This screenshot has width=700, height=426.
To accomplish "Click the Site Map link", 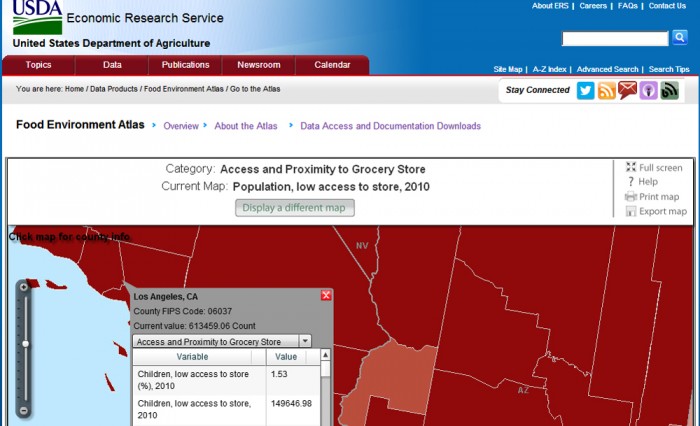I will pyautogui.click(x=508, y=69).
